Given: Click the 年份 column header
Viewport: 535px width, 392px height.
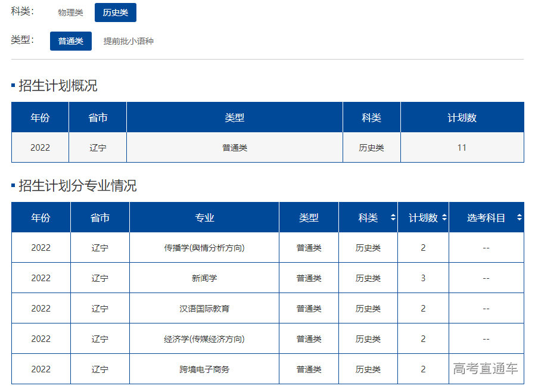Looking at the screenshot, I should (39, 117).
